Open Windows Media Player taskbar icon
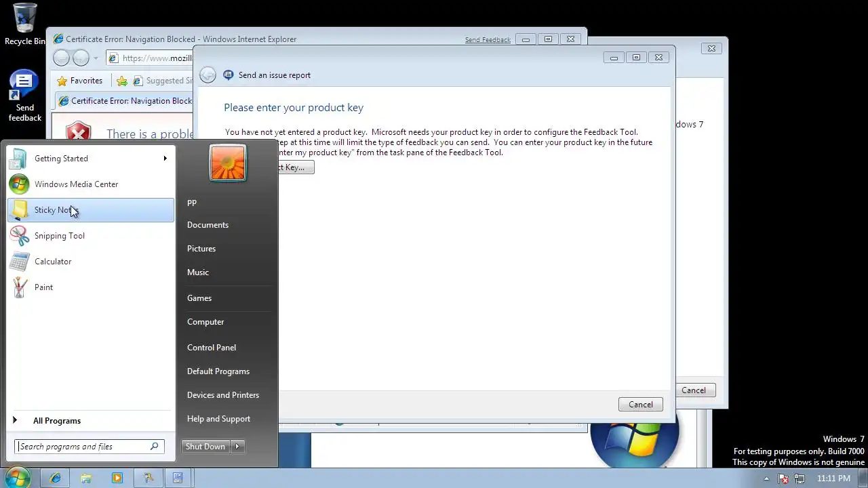Screen dimensions: 868x488 tap(117, 478)
